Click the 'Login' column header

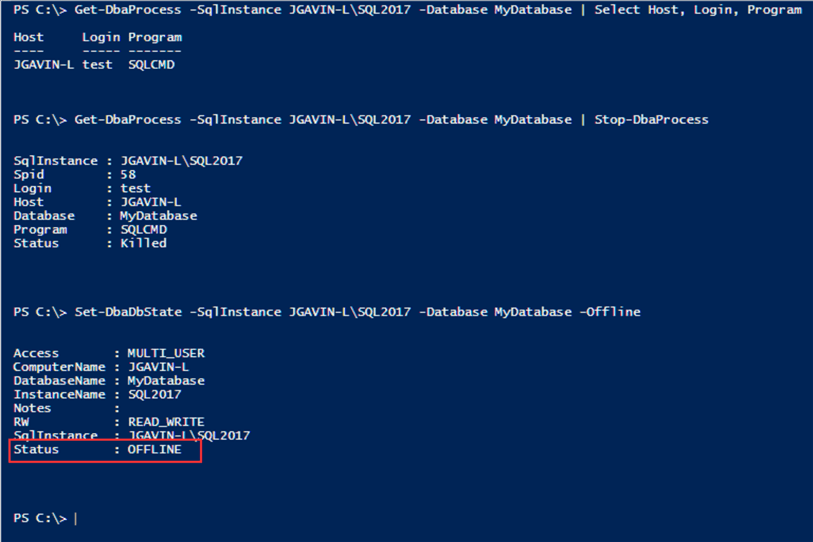pyautogui.click(x=101, y=38)
